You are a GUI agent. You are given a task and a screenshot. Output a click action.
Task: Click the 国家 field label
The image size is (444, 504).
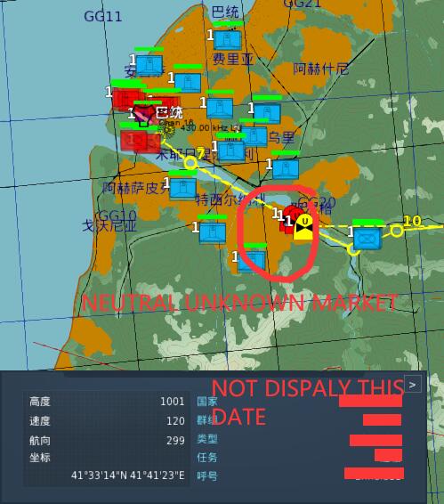click(207, 402)
